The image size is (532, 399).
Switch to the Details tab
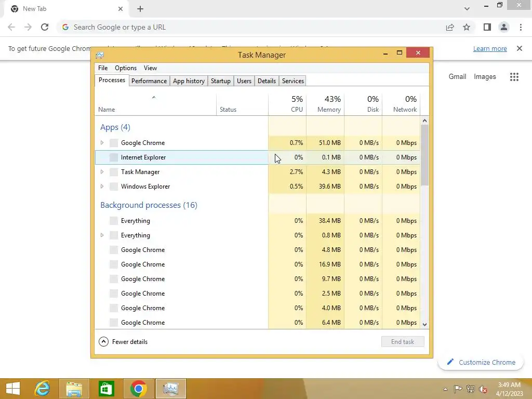pyautogui.click(x=267, y=81)
